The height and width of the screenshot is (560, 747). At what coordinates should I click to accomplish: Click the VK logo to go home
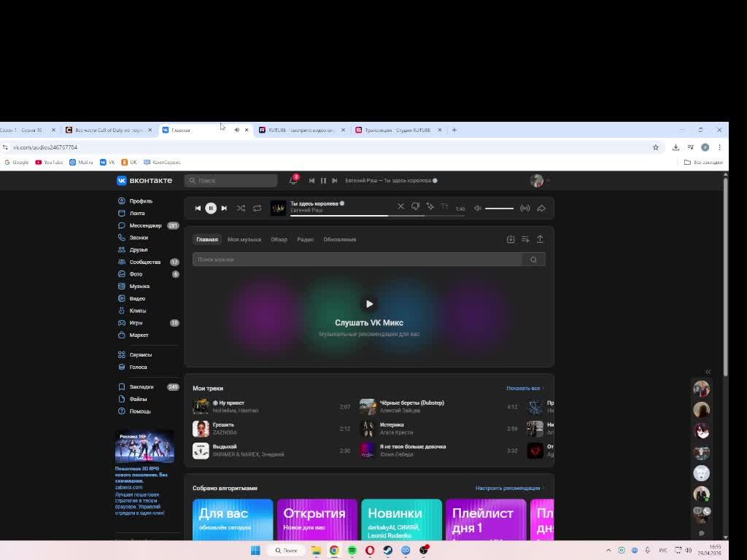144,181
